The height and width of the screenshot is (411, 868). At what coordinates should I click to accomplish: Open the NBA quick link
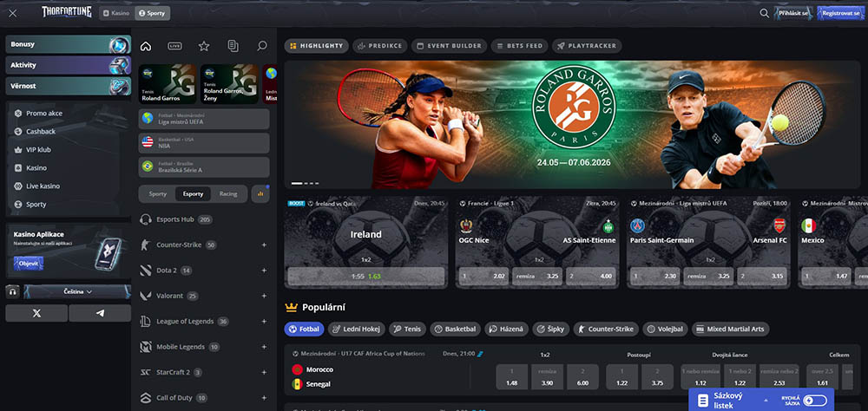click(x=204, y=143)
